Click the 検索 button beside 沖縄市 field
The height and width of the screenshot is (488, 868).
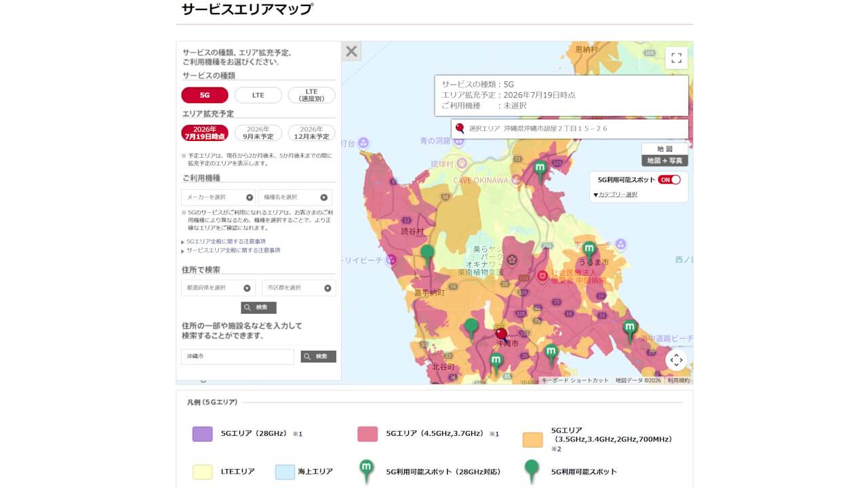coord(318,357)
